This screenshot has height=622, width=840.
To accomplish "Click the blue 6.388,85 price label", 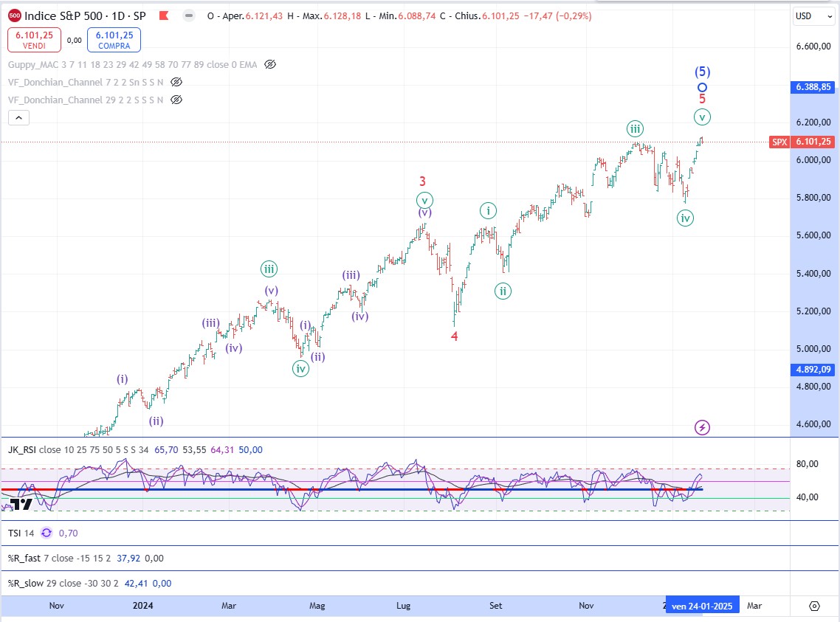I will pyautogui.click(x=813, y=87).
